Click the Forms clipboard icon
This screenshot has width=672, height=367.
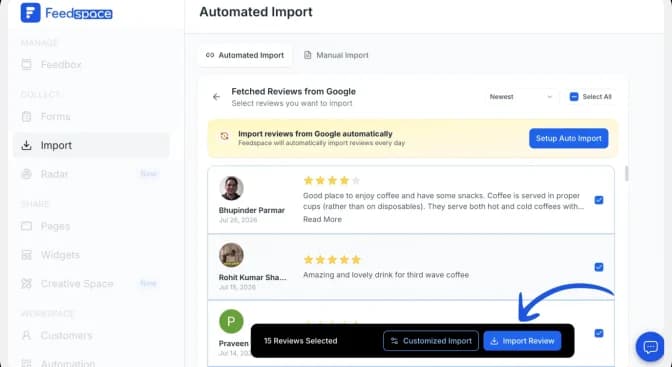[27, 117]
